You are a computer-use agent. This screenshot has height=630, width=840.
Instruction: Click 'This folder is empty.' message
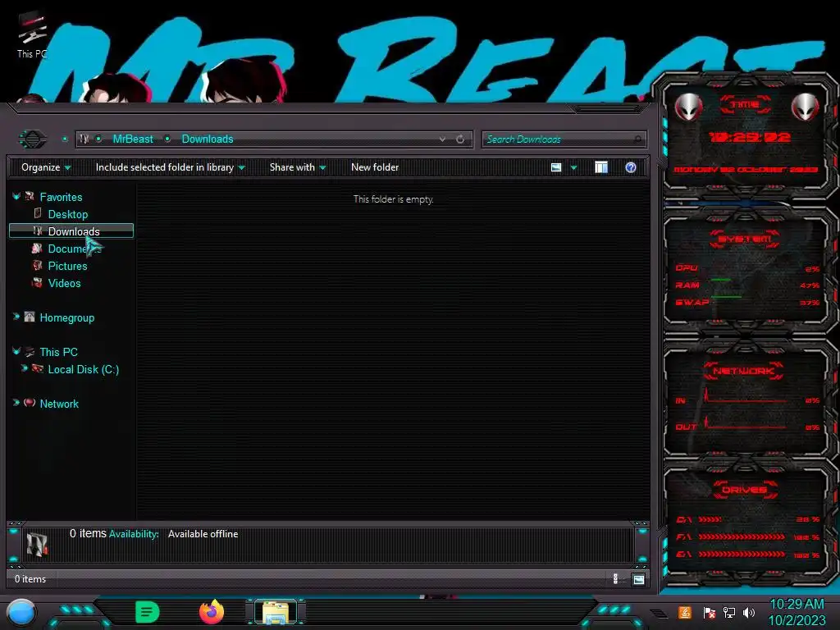pyautogui.click(x=393, y=199)
